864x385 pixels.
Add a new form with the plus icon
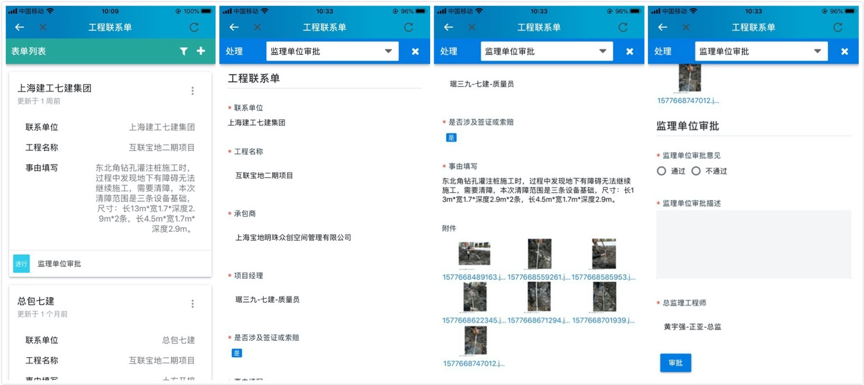point(201,51)
